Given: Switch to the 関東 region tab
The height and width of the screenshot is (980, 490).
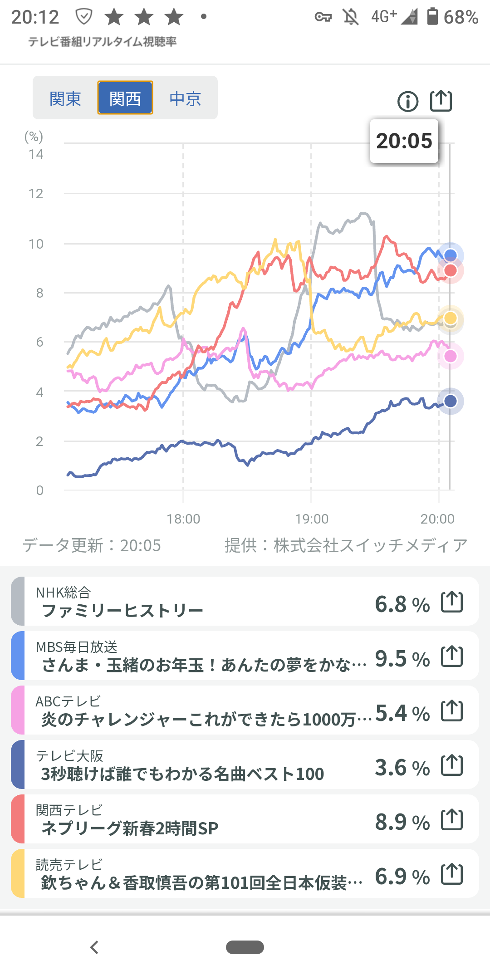Looking at the screenshot, I should pyautogui.click(x=65, y=98).
